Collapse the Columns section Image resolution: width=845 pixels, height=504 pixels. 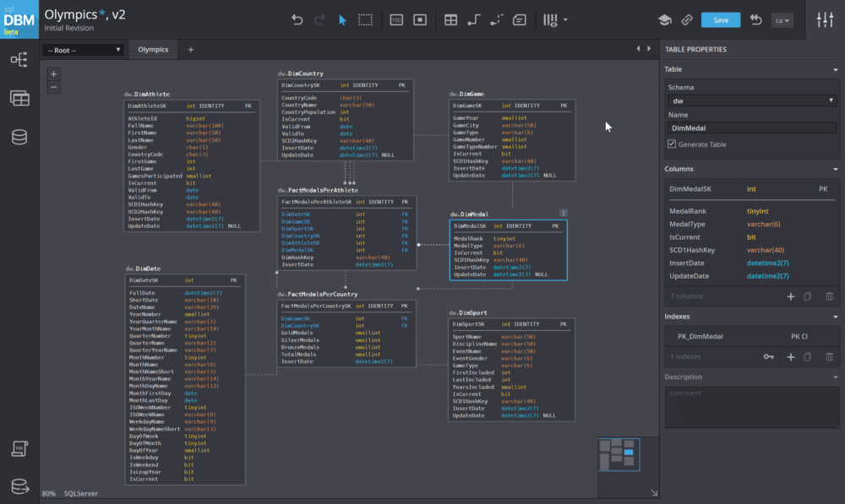coord(835,169)
